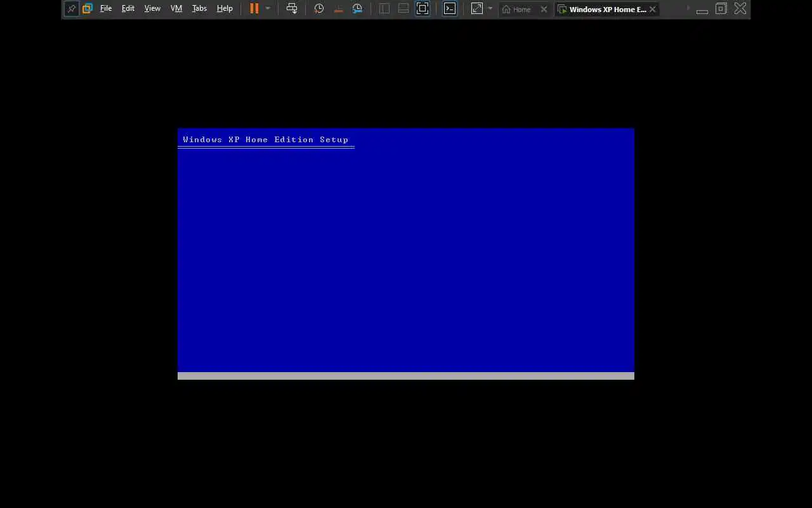Image resolution: width=812 pixels, height=508 pixels.
Task: Open the console view icon
Action: coord(450,9)
